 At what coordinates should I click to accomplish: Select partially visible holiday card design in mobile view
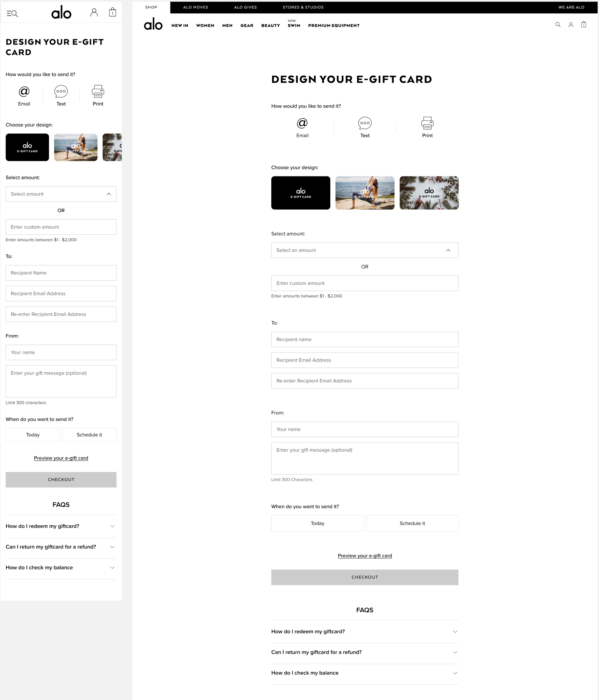(112, 147)
